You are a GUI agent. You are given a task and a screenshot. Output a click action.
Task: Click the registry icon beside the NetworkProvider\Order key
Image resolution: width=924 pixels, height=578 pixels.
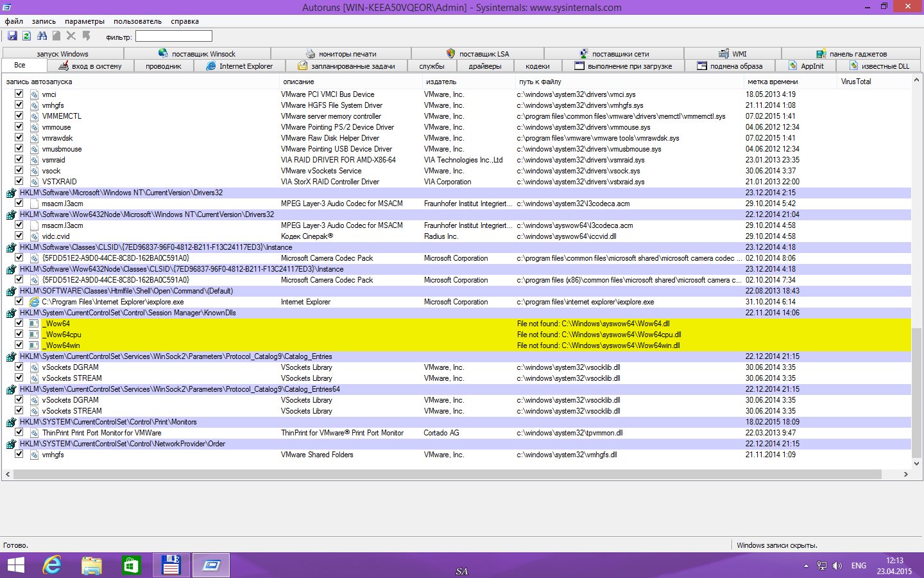coord(11,444)
